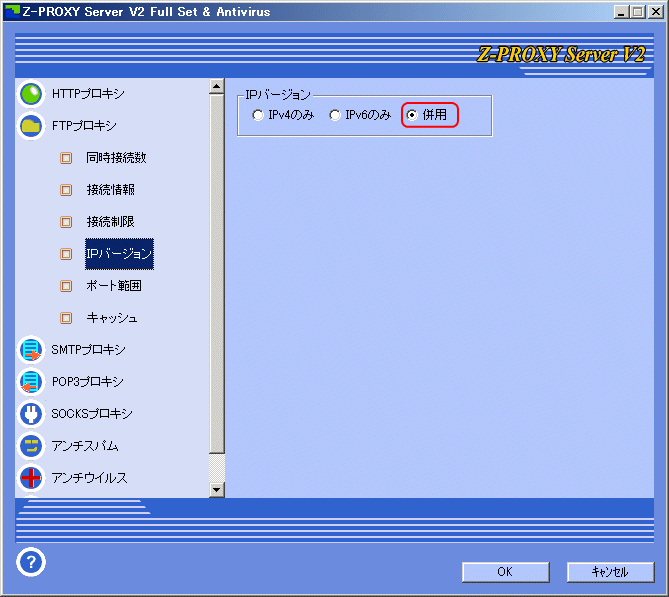Minimize the Z-PROXY Server window

[x=621, y=12]
